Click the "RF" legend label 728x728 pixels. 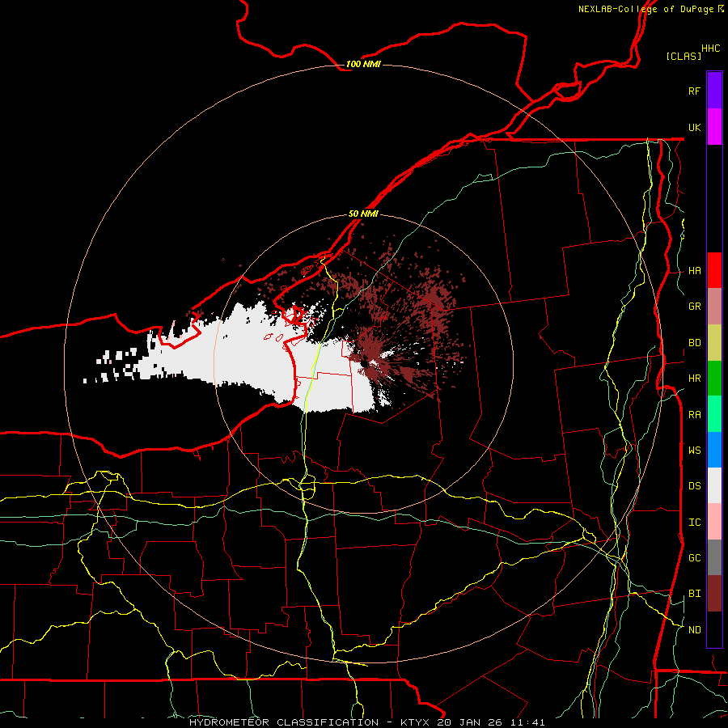point(694,91)
